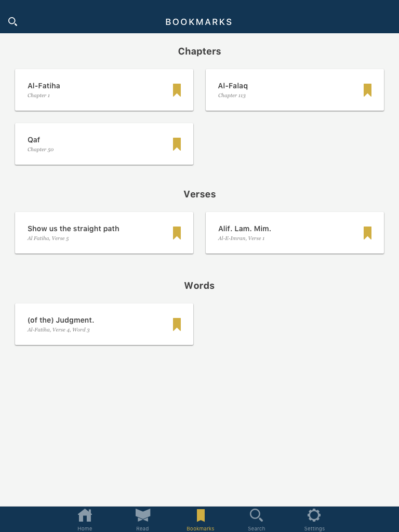Switch to the Read tab

[142, 520]
